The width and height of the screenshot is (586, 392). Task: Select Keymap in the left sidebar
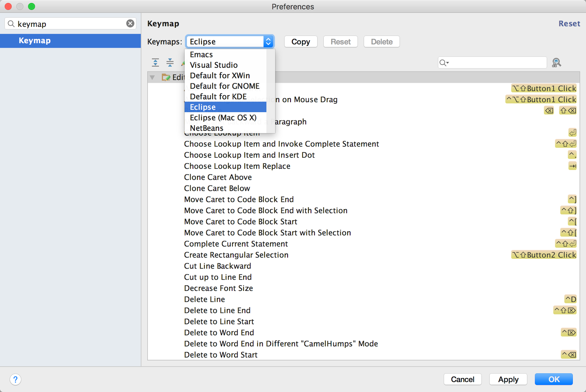tap(70, 41)
